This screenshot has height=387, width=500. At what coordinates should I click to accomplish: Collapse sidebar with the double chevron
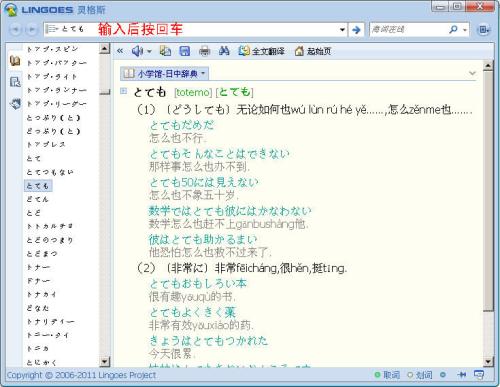[x=120, y=51]
